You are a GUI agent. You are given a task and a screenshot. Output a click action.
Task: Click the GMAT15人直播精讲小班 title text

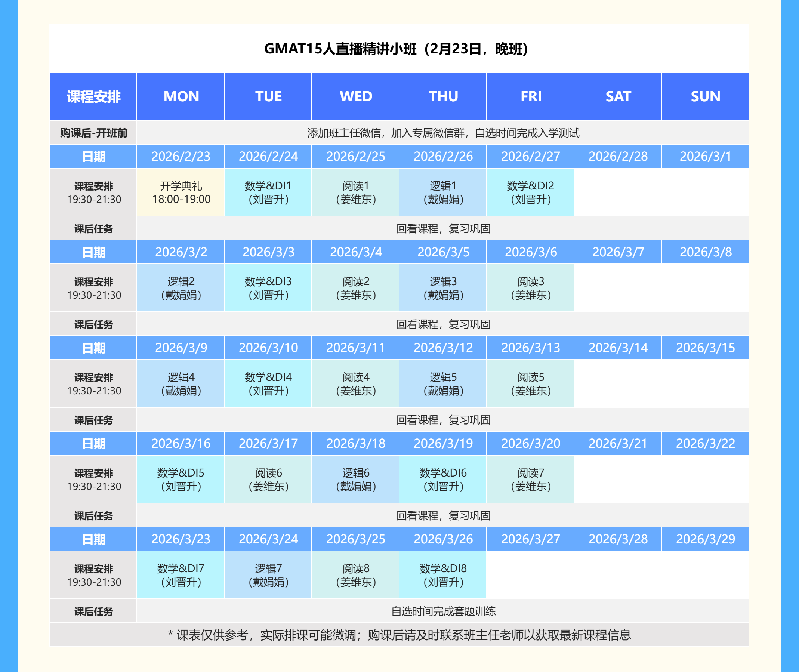tap(396, 49)
